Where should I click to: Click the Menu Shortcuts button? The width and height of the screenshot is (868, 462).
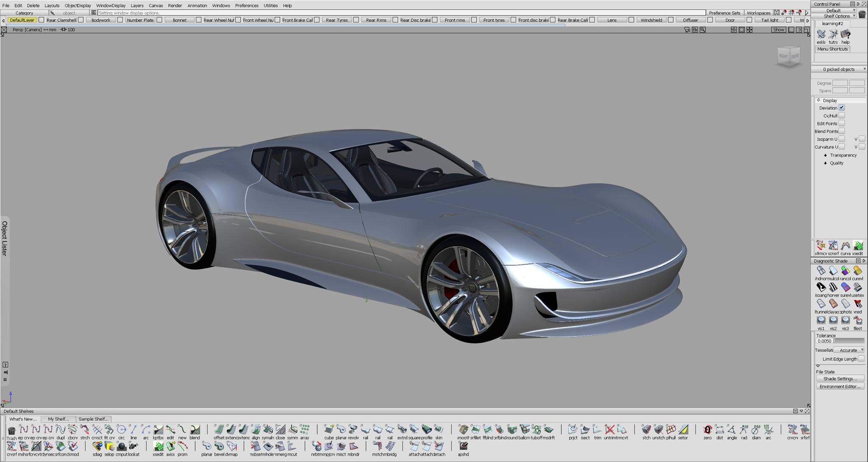pyautogui.click(x=832, y=49)
